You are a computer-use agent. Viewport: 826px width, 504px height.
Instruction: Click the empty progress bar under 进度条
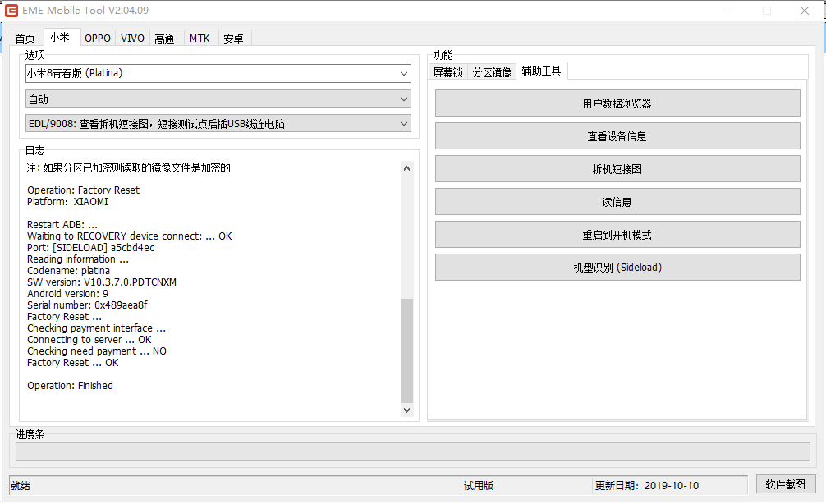pyautogui.click(x=412, y=451)
